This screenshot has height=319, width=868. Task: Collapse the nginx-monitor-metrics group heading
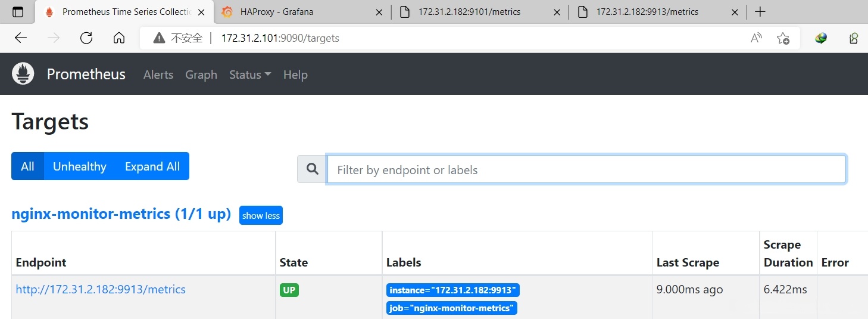tap(121, 214)
